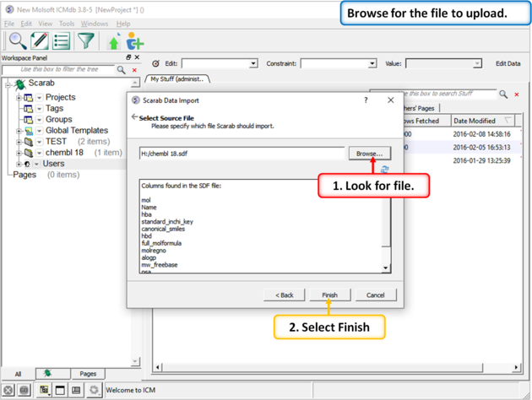Image resolution: width=532 pixels, height=400 pixels.
Task: Open the Tools menu
Action: click(x=67, y=24)
